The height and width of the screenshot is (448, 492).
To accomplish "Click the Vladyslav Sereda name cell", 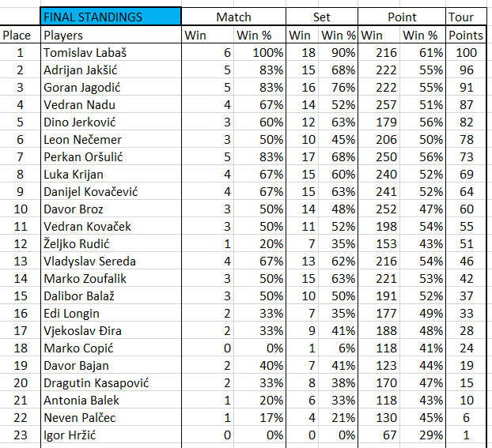I will point(110,261).
